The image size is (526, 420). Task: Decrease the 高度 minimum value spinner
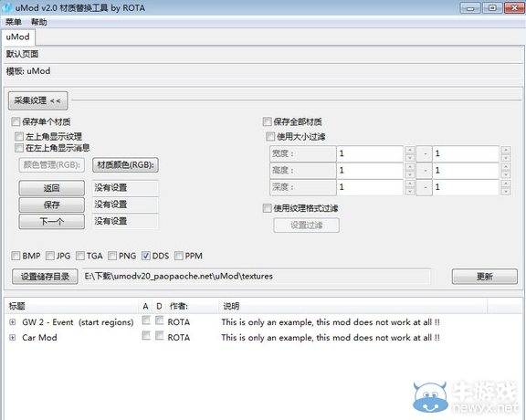click(410, 174)
